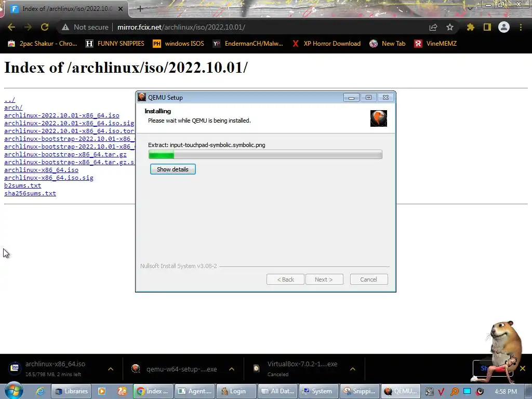Open archlinux-x86_64.iso.sig link
Image resolution: width=532 pixels, height=399 pixels.
(x=48, y=178)
